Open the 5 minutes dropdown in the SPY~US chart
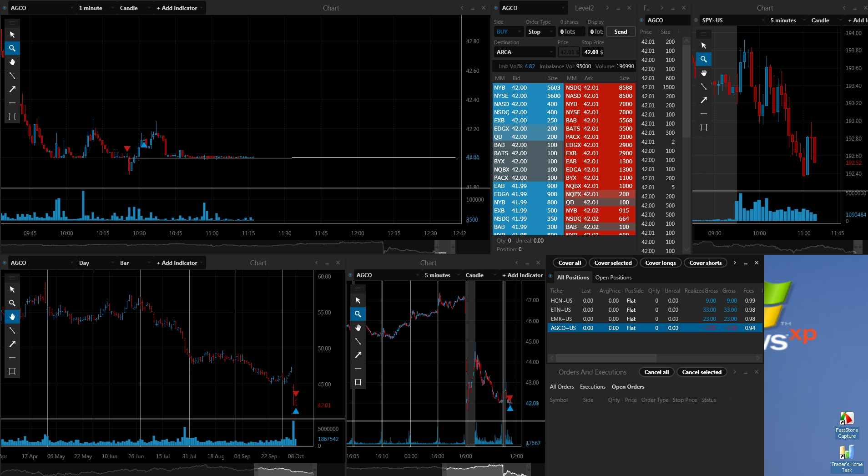 pos(787,20)
